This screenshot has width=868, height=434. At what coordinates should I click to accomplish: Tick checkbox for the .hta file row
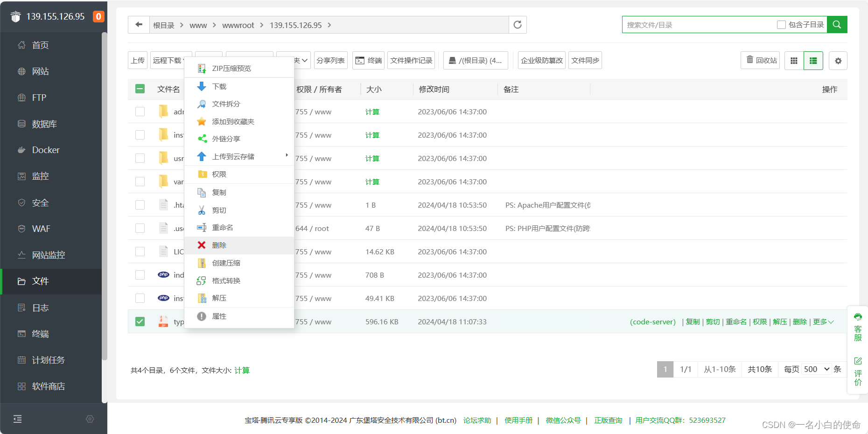140,205
